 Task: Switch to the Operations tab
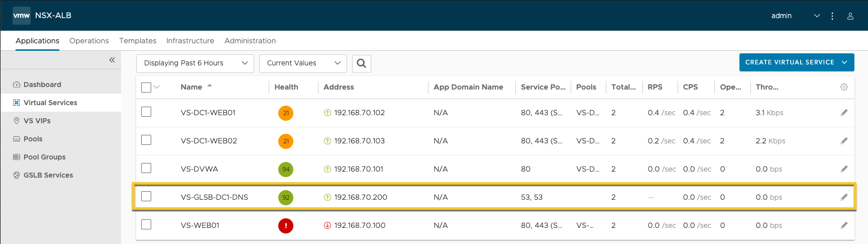(89, 41)
